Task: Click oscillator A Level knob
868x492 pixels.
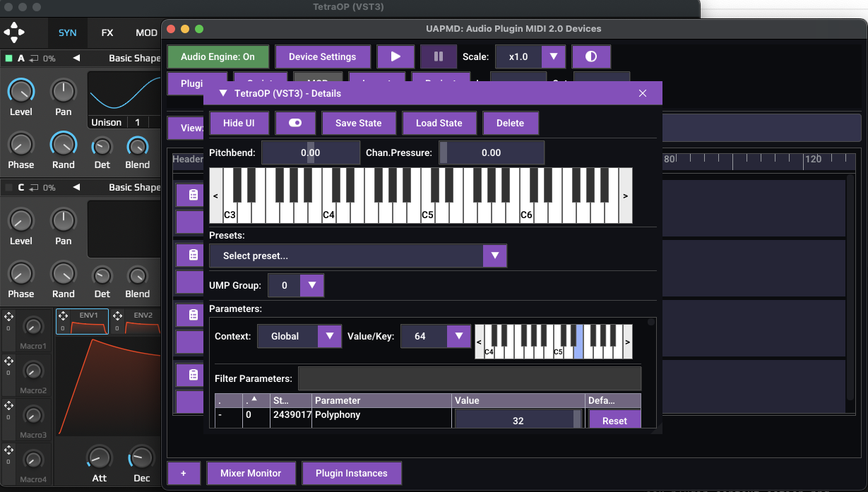Action: coord(20,90)
